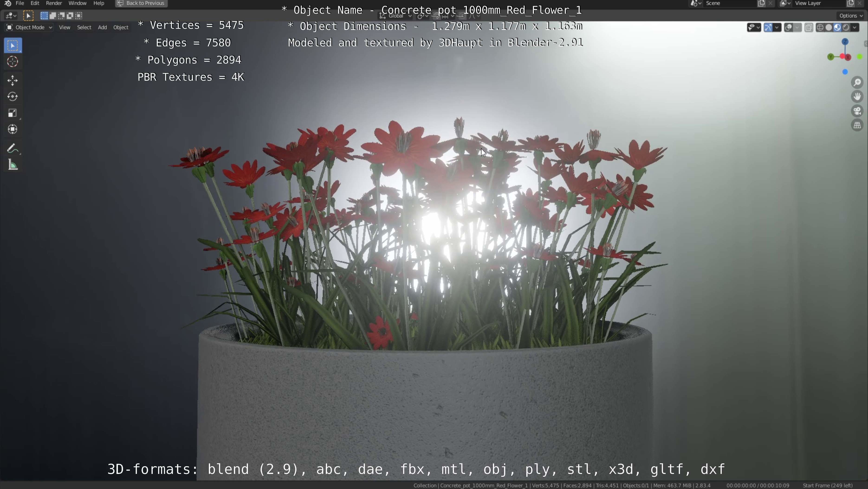Image resolution: width=868 pixels, height=489 pixels.
Task: Toggle the camera view icon
Action: (857, 111)
